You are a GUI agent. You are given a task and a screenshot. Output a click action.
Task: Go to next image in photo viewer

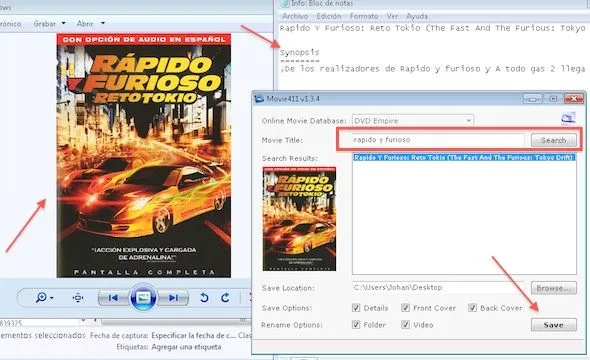[173, 298]
